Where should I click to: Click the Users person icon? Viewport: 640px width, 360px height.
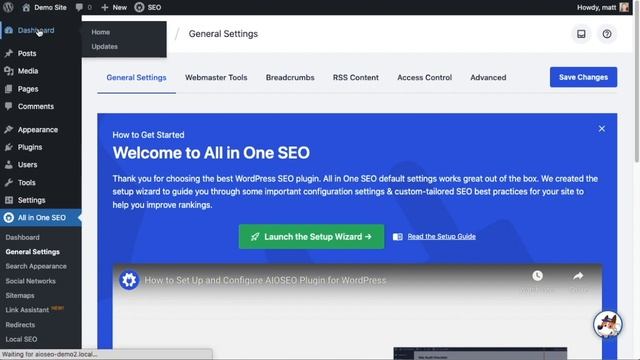pyautogui.click(x=9, y=165)
